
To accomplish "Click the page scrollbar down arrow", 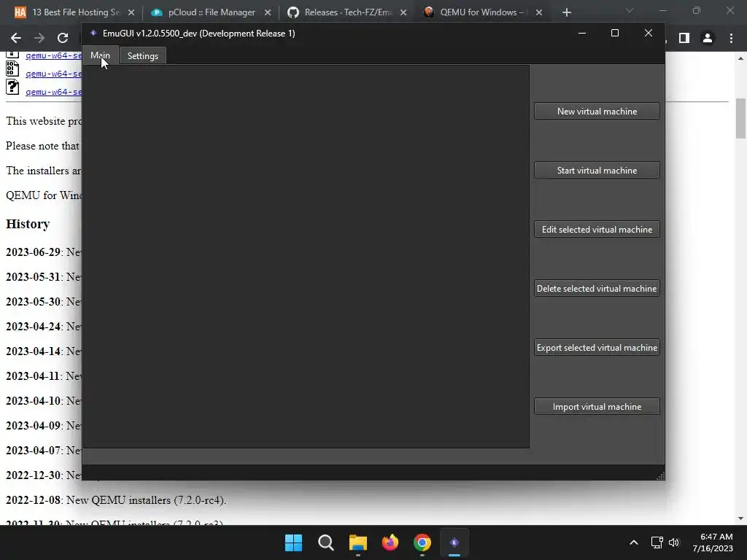I will (740, 518).
